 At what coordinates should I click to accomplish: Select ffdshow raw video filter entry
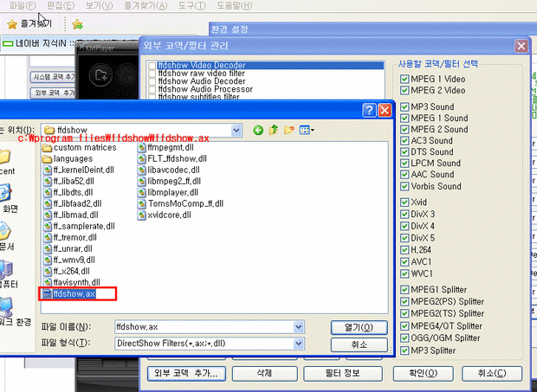201,74
